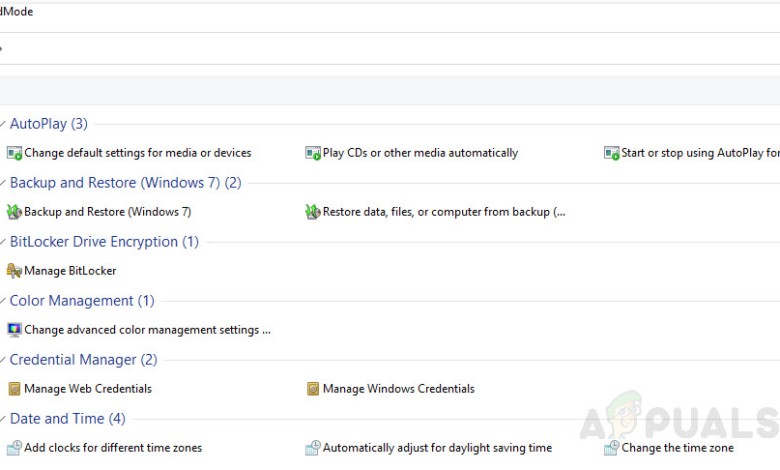This screenshot has height=470, width=780.
Task: Collapse the Credential Manager (2) group
Action: pyautogui.click(x=2, y=360)
